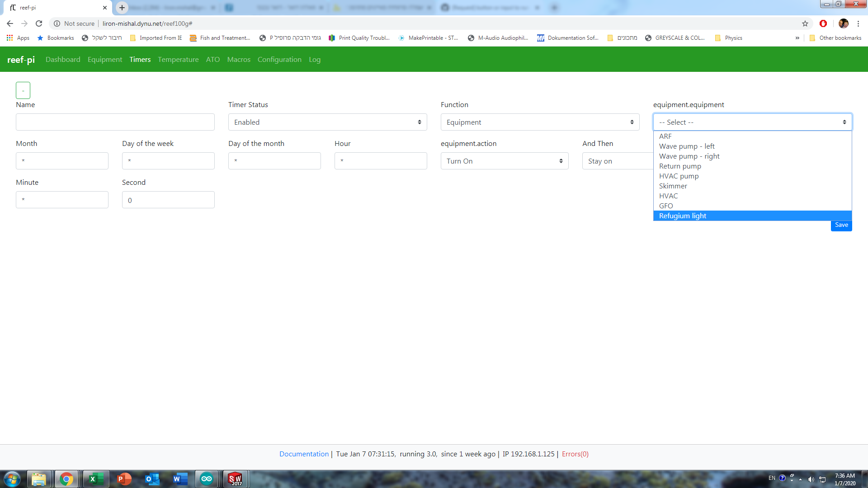Open the Configuration tab
Screen dimensions: 868x488
pyautogui.click(x=279, y=60)
